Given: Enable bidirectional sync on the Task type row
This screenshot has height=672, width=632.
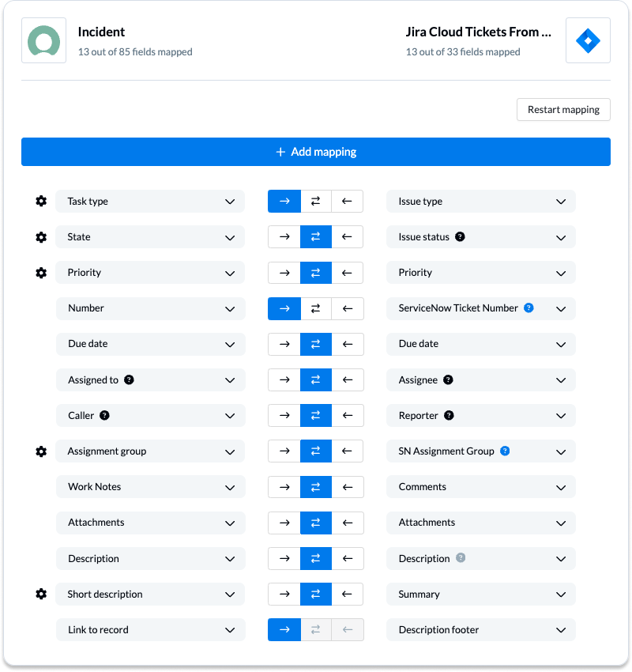Looking at the screenshot, I should pos(315,201).
